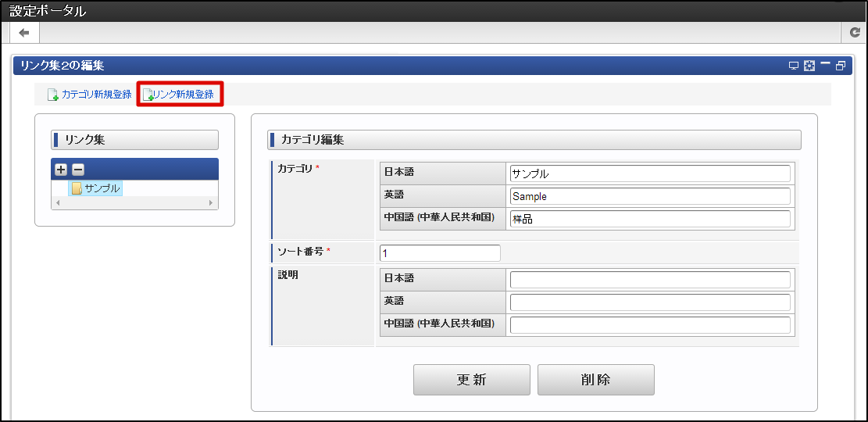Restore the リンク集2の編集 portlet window
Viewport: 868px width, 422px height.
[x=841, y=66]
